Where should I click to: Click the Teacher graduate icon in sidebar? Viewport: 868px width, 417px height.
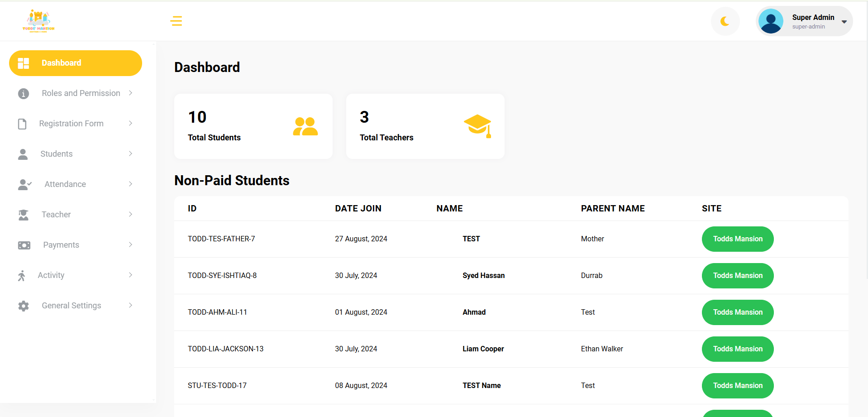[24, 215]
